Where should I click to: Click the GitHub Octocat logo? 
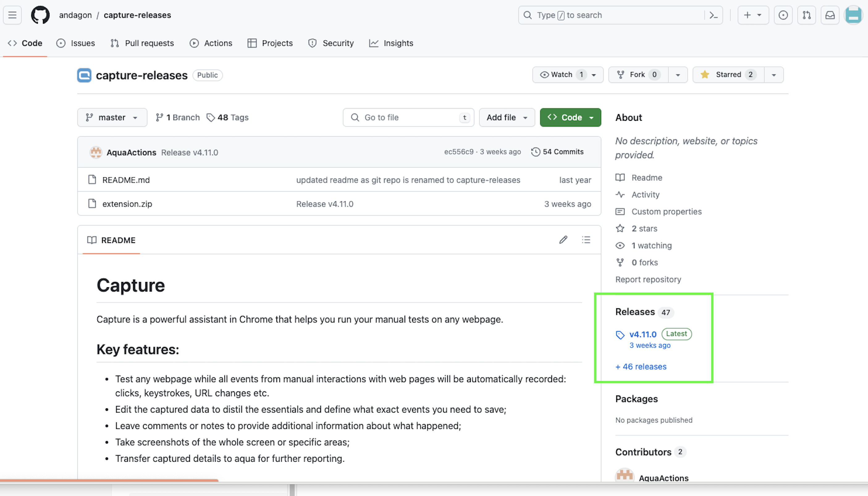click(40, 15)
